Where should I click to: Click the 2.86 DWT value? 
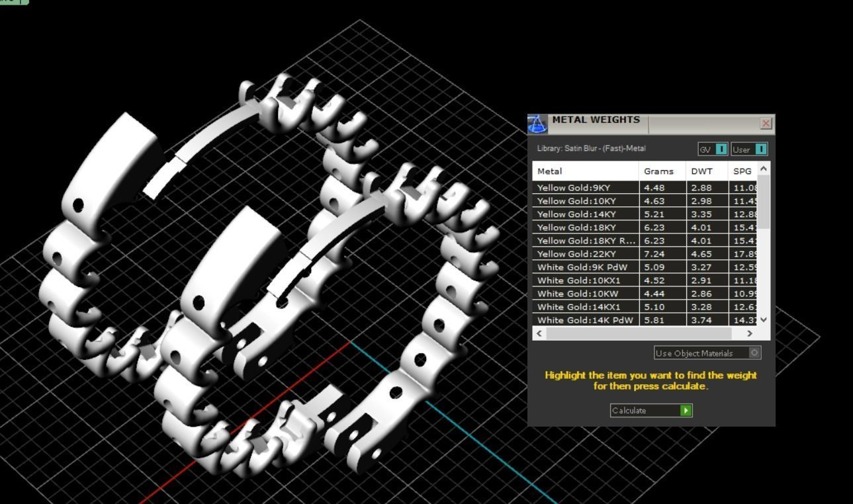701,294
